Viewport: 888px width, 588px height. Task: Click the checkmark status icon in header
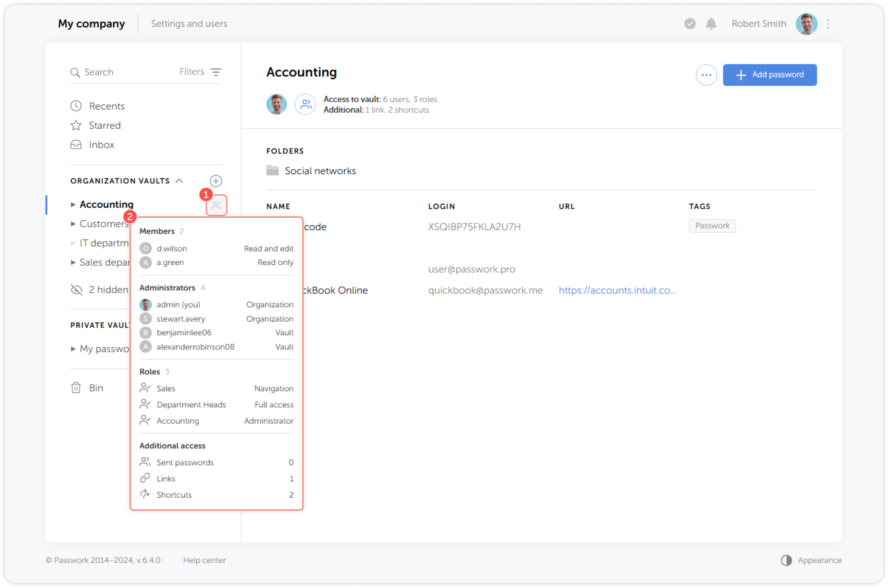point(690,24)
